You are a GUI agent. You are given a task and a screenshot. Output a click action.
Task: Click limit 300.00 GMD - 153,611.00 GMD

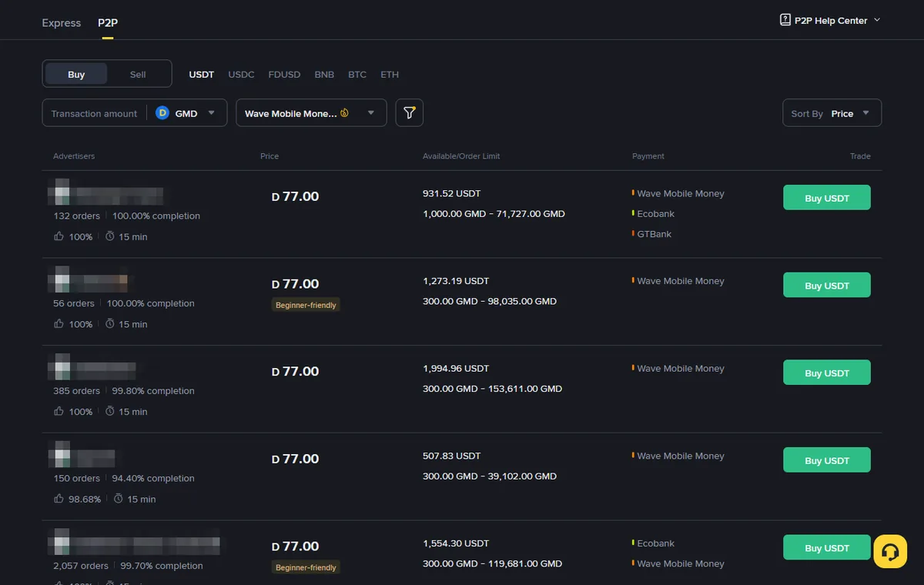pos(492,389)
